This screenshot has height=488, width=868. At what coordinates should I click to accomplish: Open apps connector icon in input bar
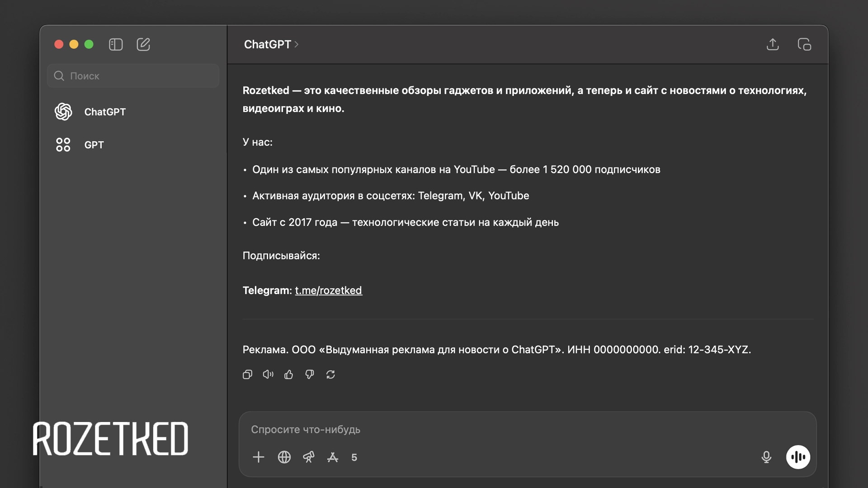click(333, 457)
